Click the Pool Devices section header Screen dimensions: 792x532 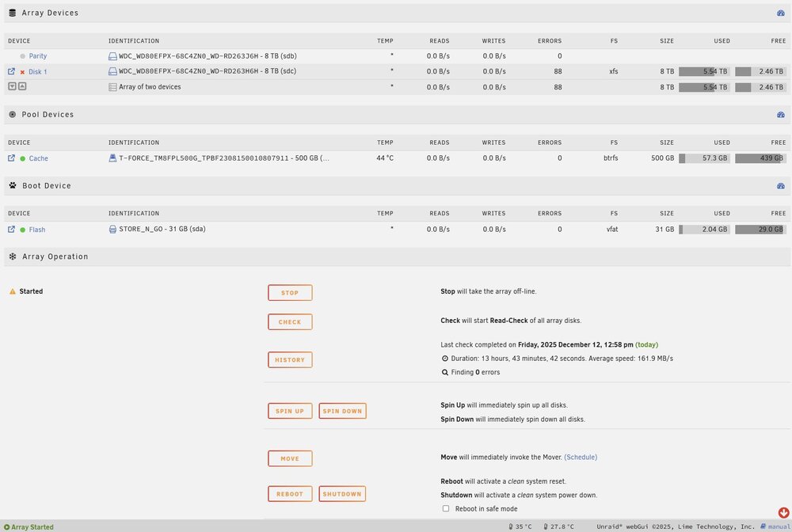[396, 115]
